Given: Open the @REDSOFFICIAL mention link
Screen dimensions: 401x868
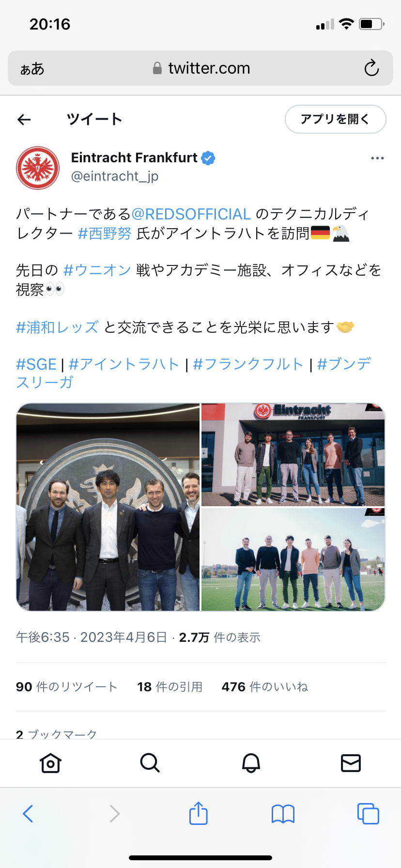Looking at the screenshot, I should click(191, 214).
